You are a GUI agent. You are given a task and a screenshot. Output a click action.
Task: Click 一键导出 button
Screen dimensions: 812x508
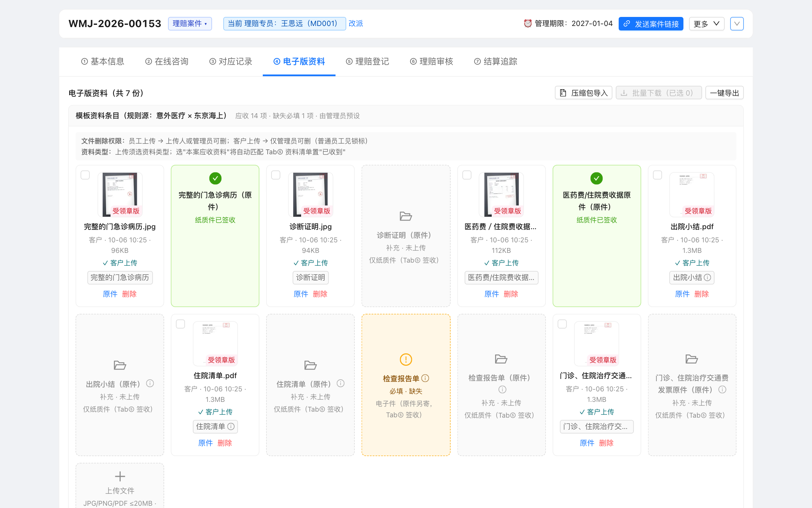724,93
